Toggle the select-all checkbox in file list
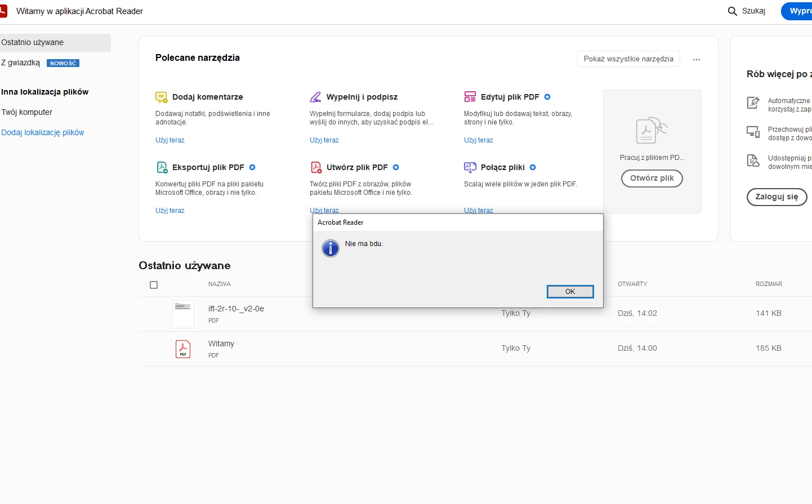812x504 pixels. [154, 285]
